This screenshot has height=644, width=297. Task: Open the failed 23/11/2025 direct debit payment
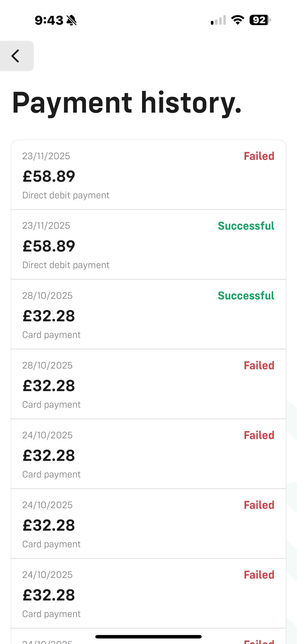point(148,175)
